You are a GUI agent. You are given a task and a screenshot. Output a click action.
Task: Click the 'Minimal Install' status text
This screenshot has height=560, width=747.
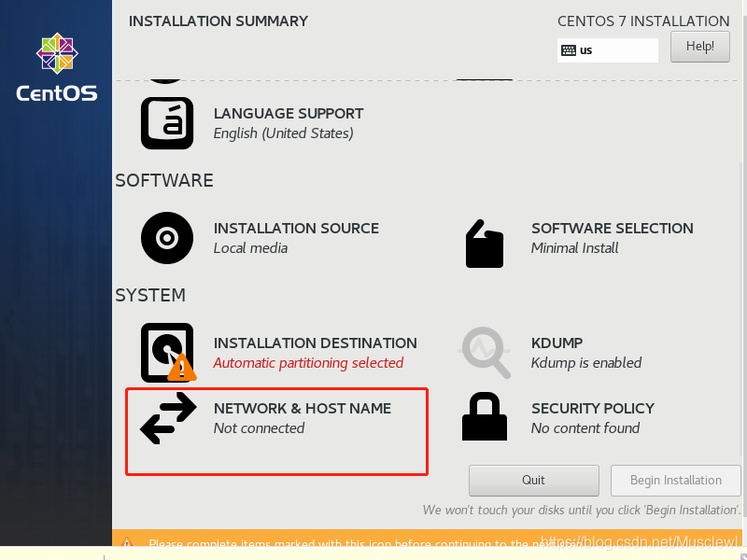click(x=574, y=248)
